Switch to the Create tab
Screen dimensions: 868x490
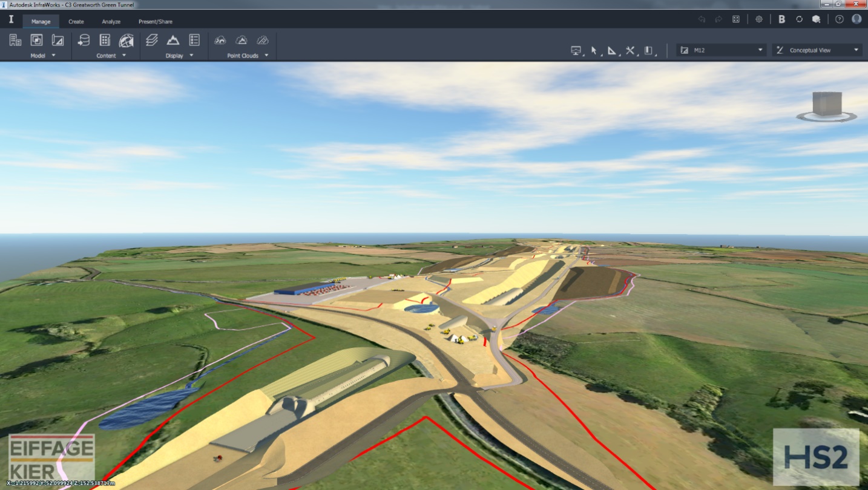point(76,21)
